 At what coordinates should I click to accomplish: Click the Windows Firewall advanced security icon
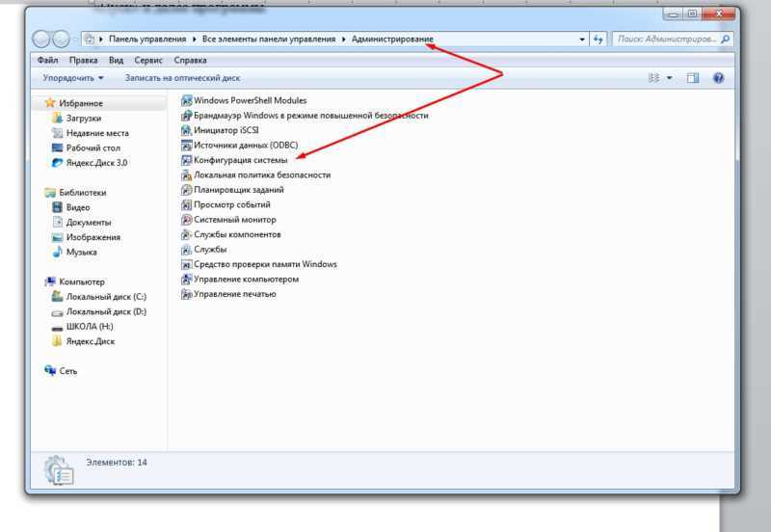tap(186, 116)
